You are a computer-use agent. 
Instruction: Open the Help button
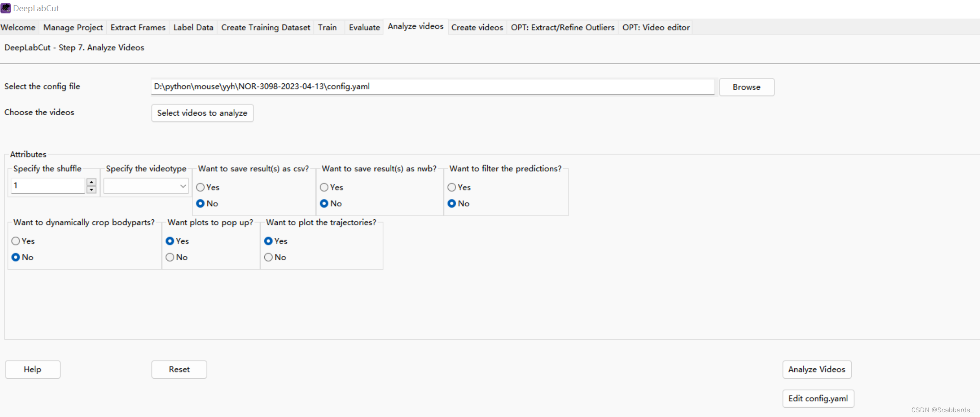pos(32,370)
